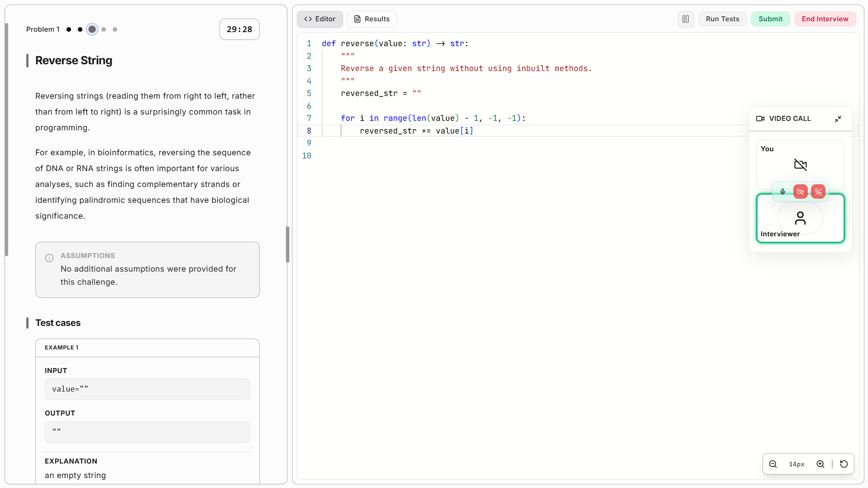Click the split layout columns icon
This screenshot has height=488, width=868.
(685, 19)
